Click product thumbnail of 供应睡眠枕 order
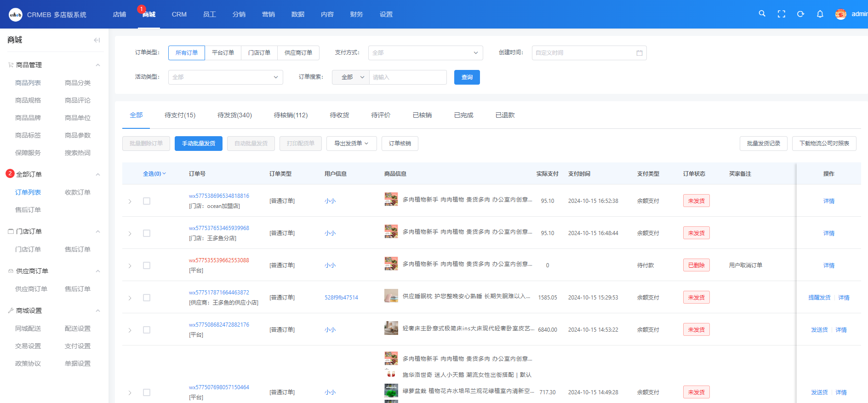This screenshot has width=868, height=403. click(x=391, y=296)
